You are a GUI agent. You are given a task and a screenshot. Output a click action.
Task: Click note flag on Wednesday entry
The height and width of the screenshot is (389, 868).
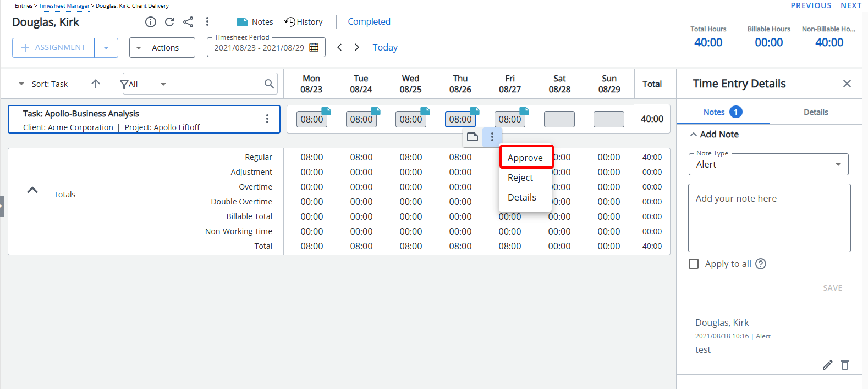(x=425, y=111)
